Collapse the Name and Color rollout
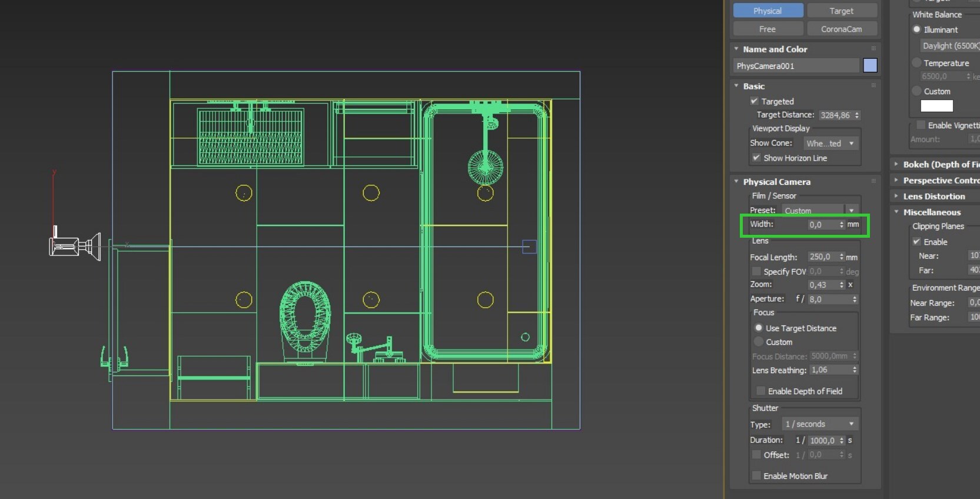Screen dimensions: 980x499 tap(736, 49)
